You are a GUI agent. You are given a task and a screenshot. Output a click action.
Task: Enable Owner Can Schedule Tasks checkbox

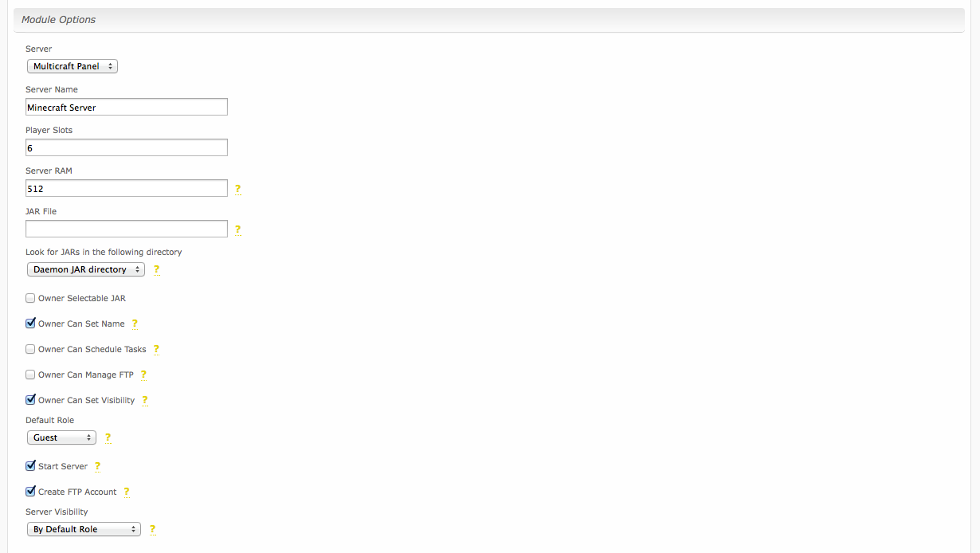point(30,349)
